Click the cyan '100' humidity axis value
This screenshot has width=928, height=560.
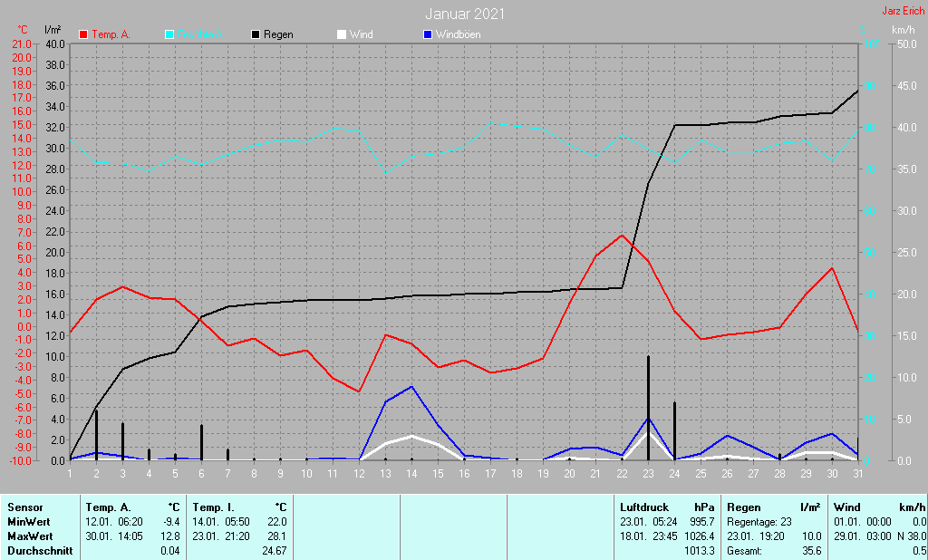tap(873, 44)
